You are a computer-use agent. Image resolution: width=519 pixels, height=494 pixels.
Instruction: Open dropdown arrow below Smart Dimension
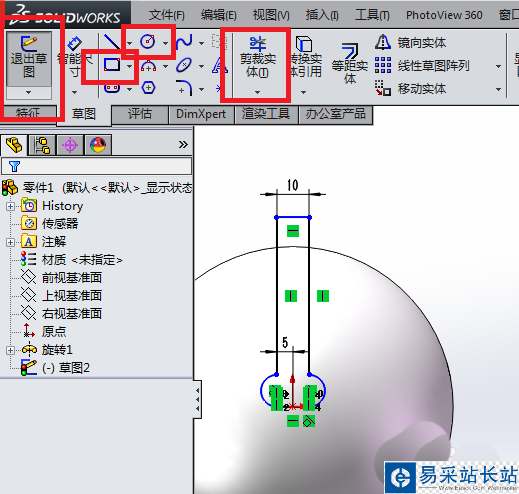pyautogui.click(x=74, y=92)
